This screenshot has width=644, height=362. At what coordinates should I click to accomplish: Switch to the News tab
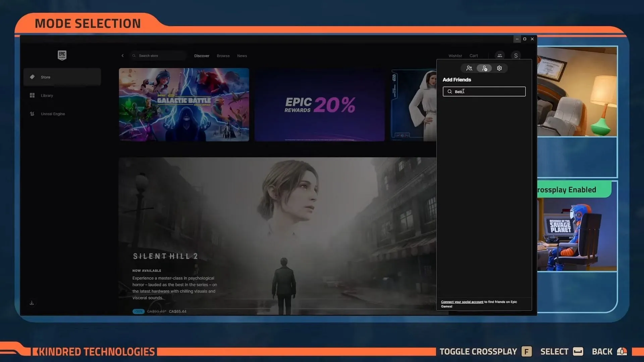(x=242, y=56)
